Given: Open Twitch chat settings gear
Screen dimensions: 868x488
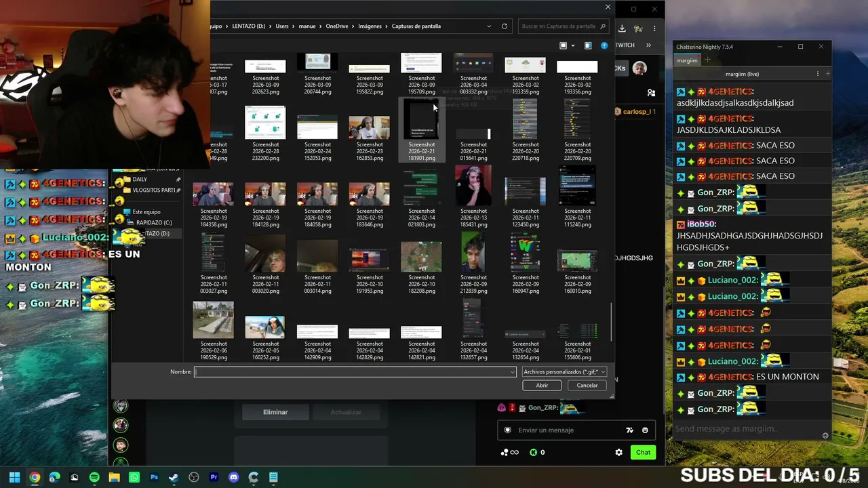Looking at the screenshot, I should click(619, 452).
